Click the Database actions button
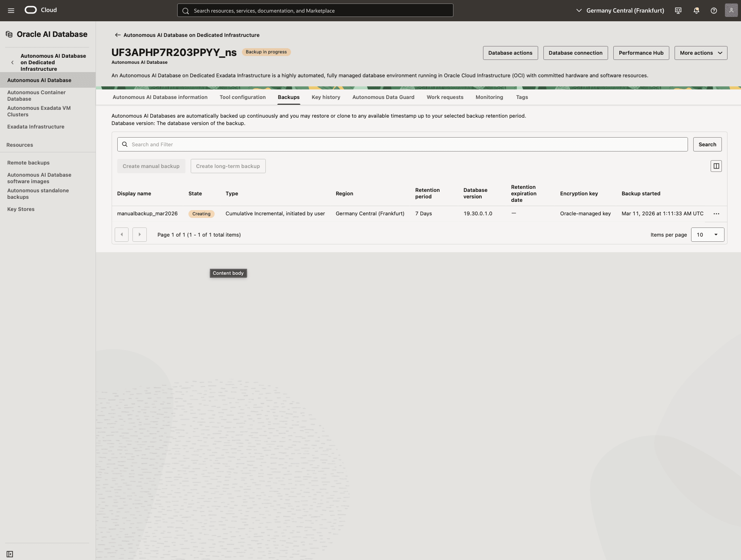This screenshot has width=741, height=560. click(510, 53)
